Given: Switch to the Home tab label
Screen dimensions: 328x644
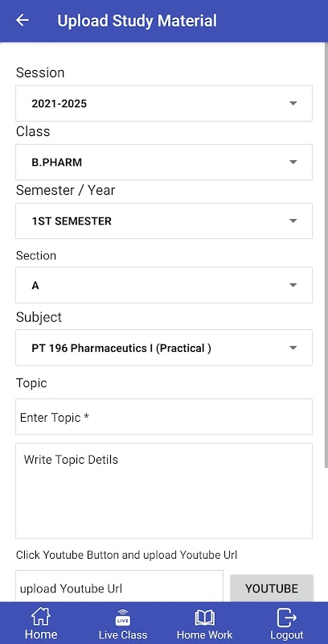Looking at the screenshot, I should tap(41, 634).
